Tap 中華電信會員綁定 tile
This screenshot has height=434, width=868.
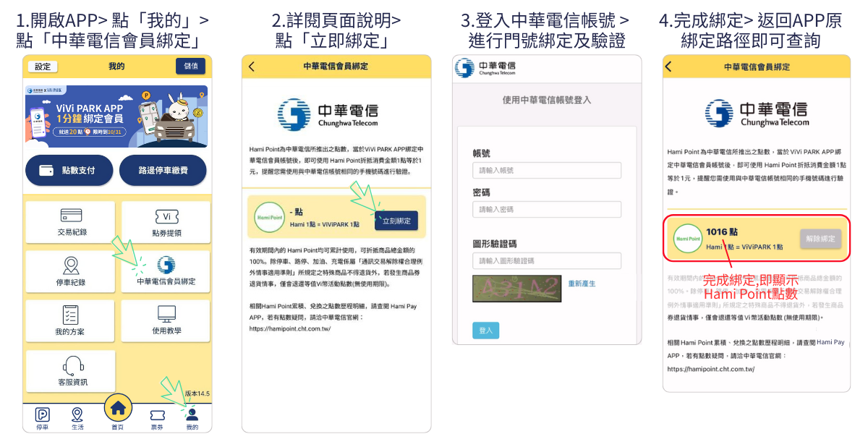[166, 271]
